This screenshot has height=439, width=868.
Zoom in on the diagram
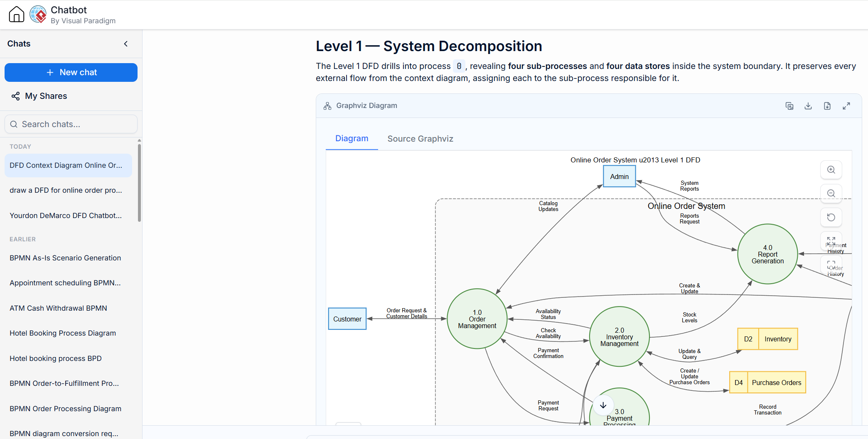point(831,169)
